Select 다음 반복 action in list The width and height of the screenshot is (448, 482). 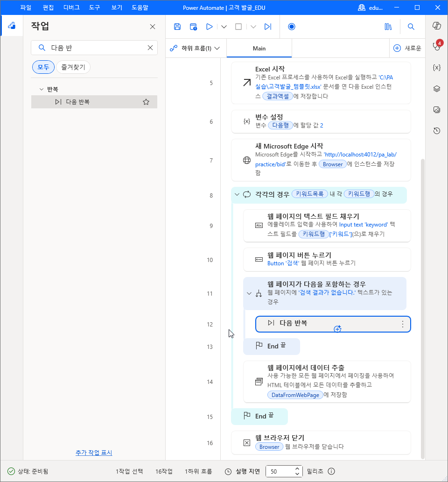94,102
